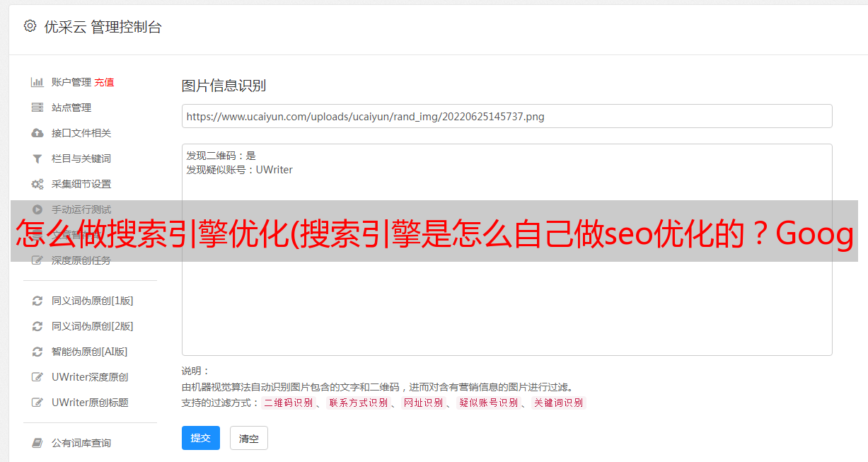Screen dimensions: 868x462
Task: Click inside the recognition results text area
Action: (x=507, y=249)
